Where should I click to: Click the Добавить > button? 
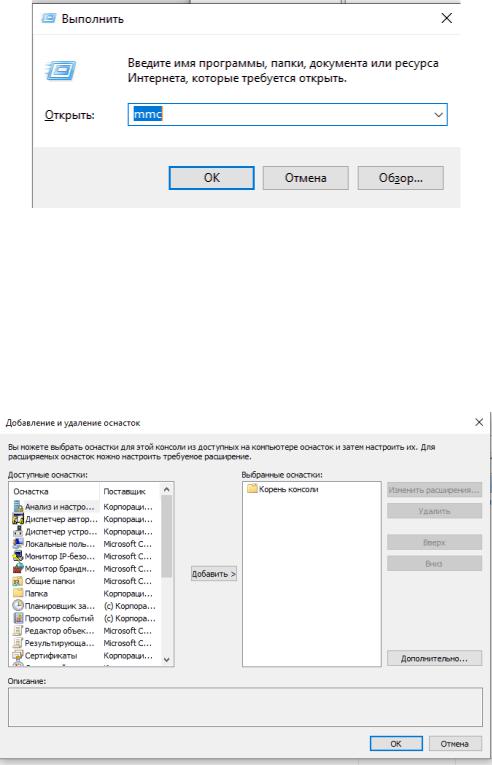click(214, 574)
